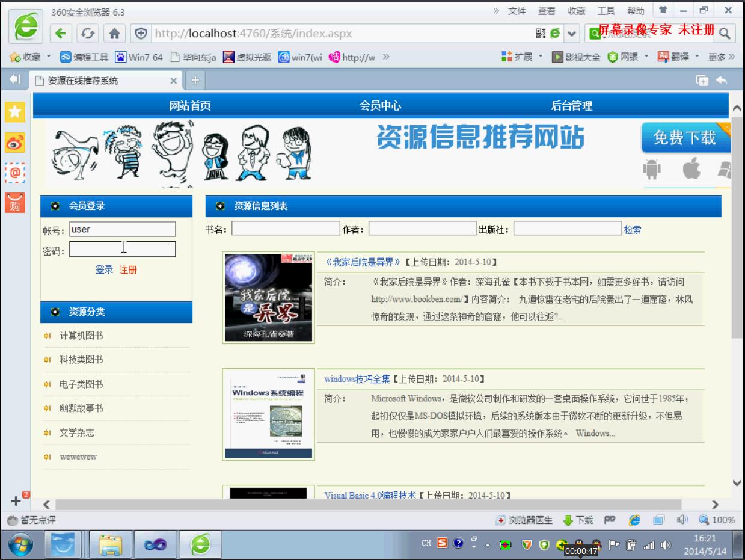Expand the 收藏 favorites dropdown
Screen dimensions: 745x560
click(x=49, y=57)
